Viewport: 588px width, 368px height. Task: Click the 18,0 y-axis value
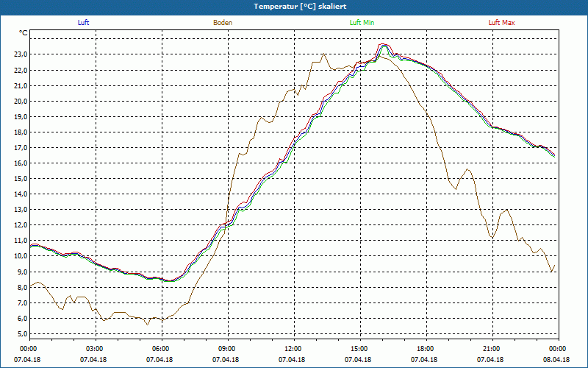(x=21, y=132)
